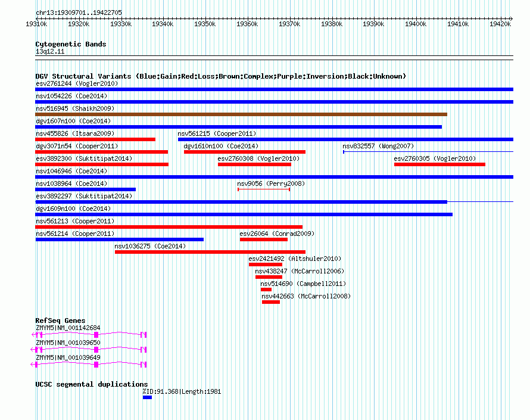This screenshot has height=420, width=530.
Task: Click the 19330k ruler position
Action: coord(121,24)
